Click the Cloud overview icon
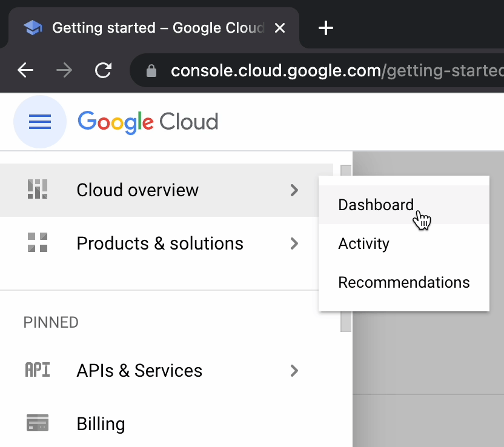The image size is (504, 447). (x=38, y=190)
